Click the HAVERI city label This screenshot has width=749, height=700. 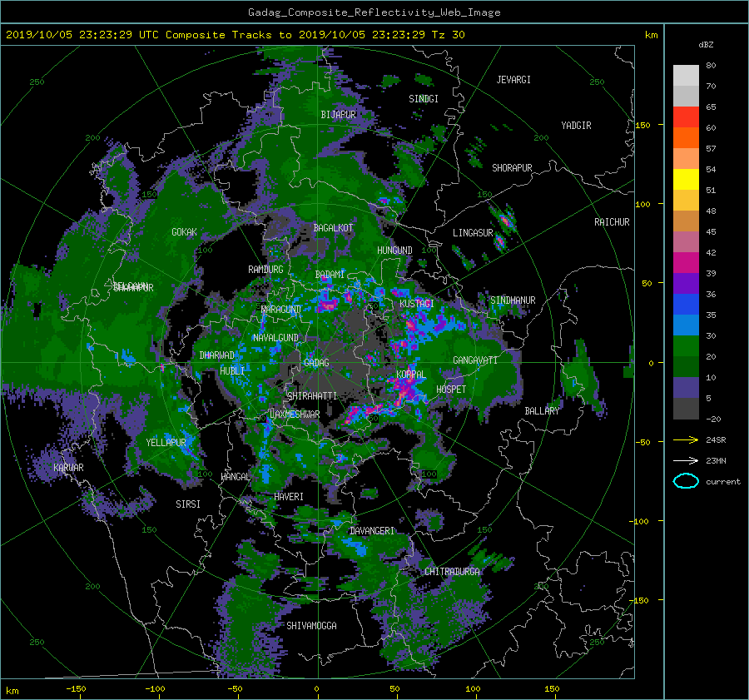click(x=289, y=497)
